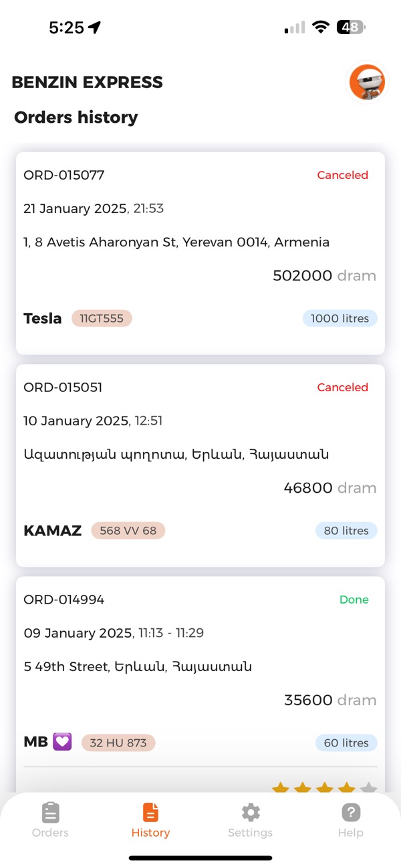Tap the 60 litres badge
401x868 pixels.
coord(346,742)
